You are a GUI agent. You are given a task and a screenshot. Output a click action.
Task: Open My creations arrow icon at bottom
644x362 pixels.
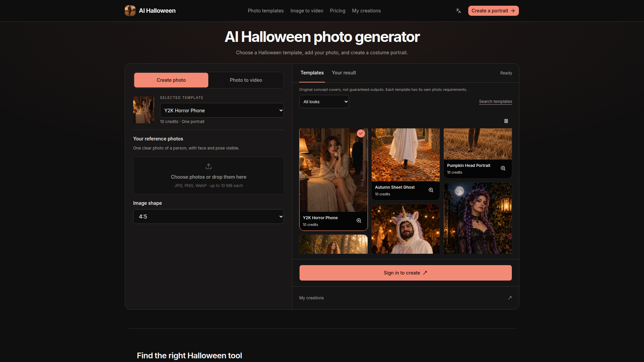click(x=510, y=298)
